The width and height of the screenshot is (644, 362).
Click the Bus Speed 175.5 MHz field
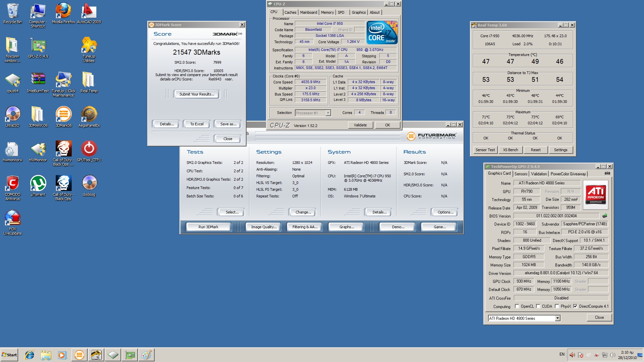pyautogui.click(x=311, y=94)
